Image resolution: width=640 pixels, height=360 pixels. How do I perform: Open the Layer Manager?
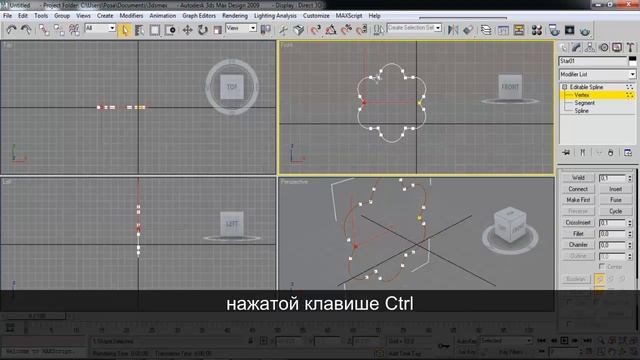[x=486, y=30]
